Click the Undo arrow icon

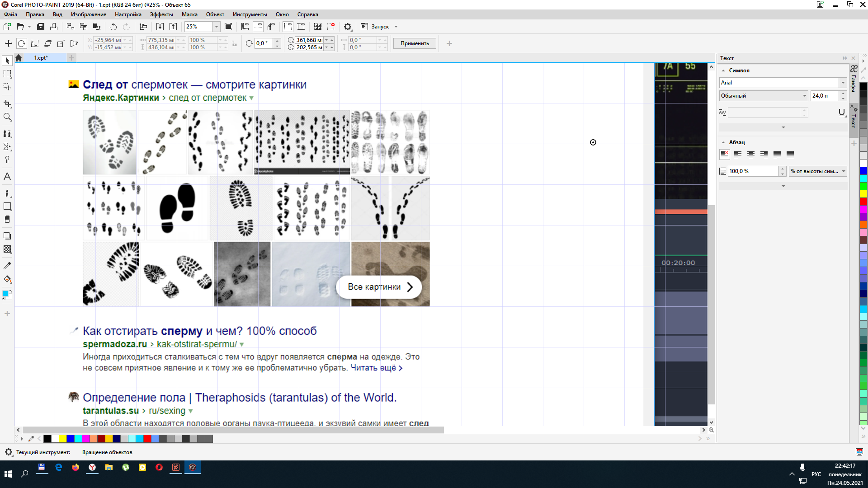click(x=113, y=27)
